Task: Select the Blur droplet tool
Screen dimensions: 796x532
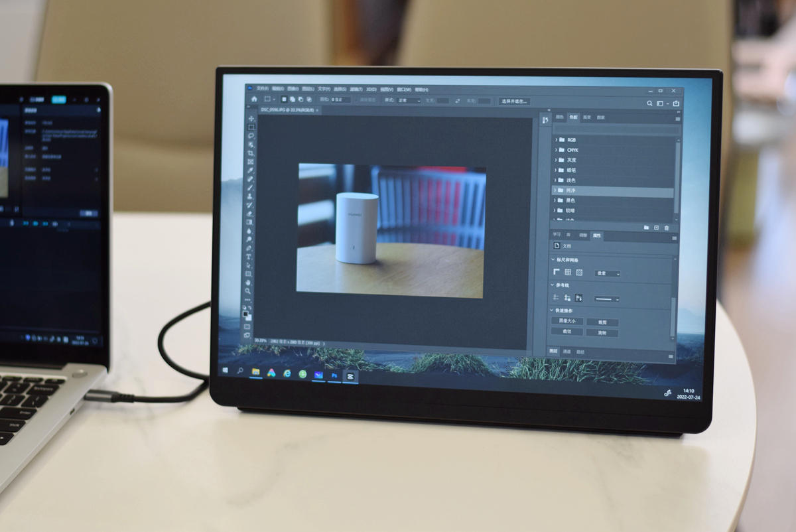Action: coord(249,230)
